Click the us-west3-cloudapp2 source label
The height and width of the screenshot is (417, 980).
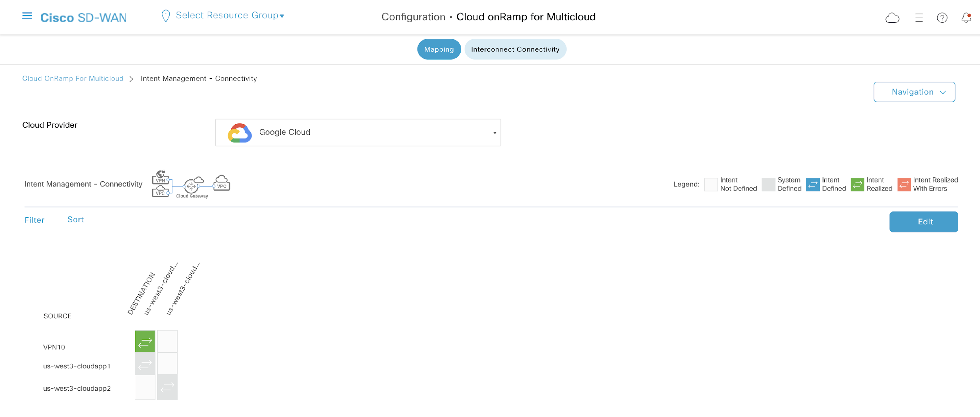coord(77,388)
